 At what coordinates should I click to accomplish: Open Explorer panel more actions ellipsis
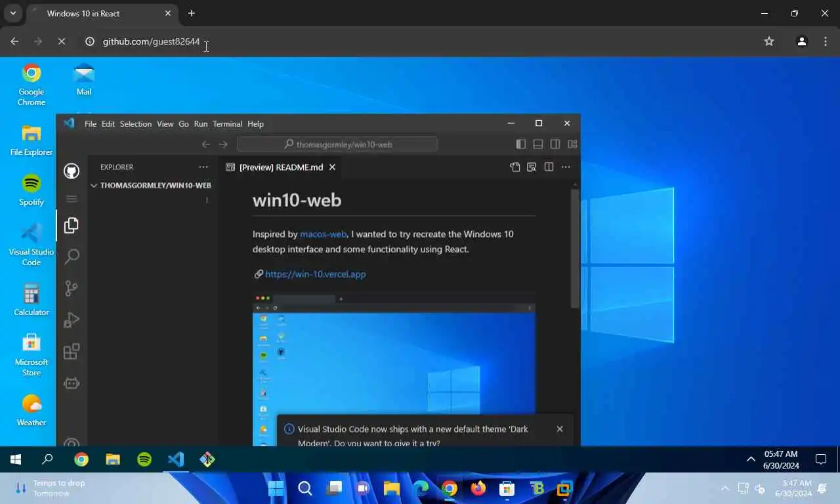(x=203, y=167)
